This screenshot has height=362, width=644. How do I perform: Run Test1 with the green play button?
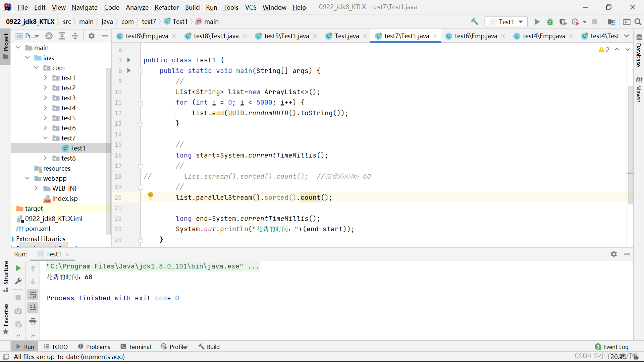[x=537, y=22]
